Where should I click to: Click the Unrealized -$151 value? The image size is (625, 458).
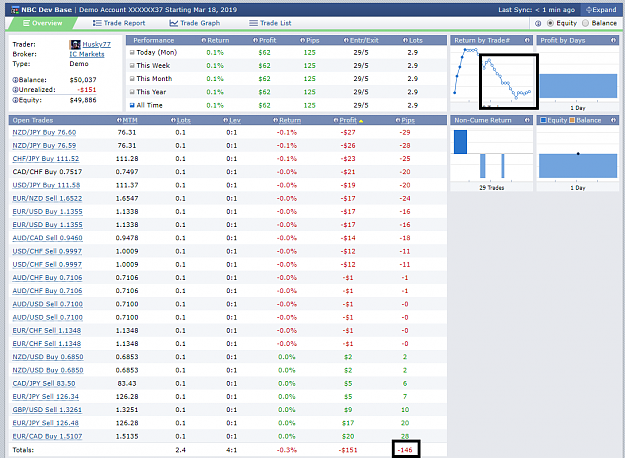click(87, 90)
